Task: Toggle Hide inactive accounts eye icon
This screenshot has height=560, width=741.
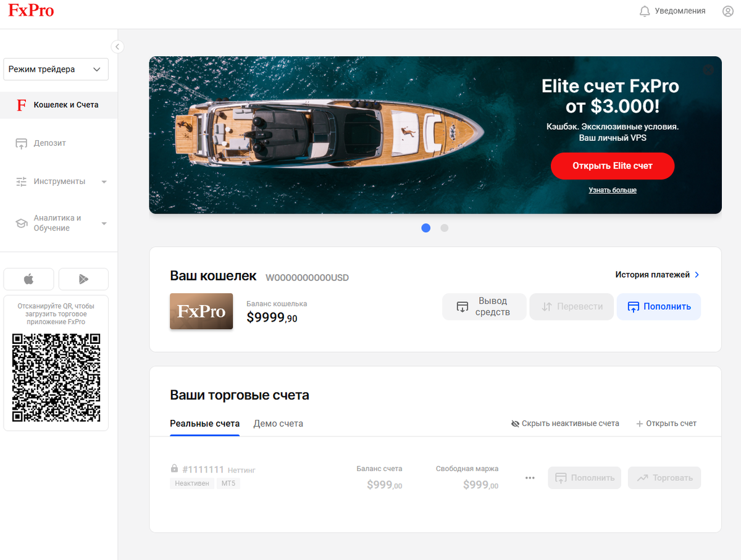Action: [515, 424]
